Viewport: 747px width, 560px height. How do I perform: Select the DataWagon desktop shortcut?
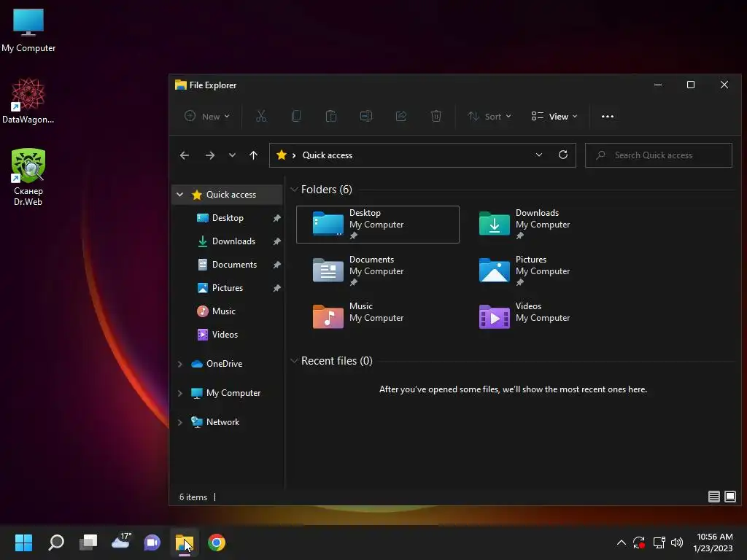click(28, 101)
